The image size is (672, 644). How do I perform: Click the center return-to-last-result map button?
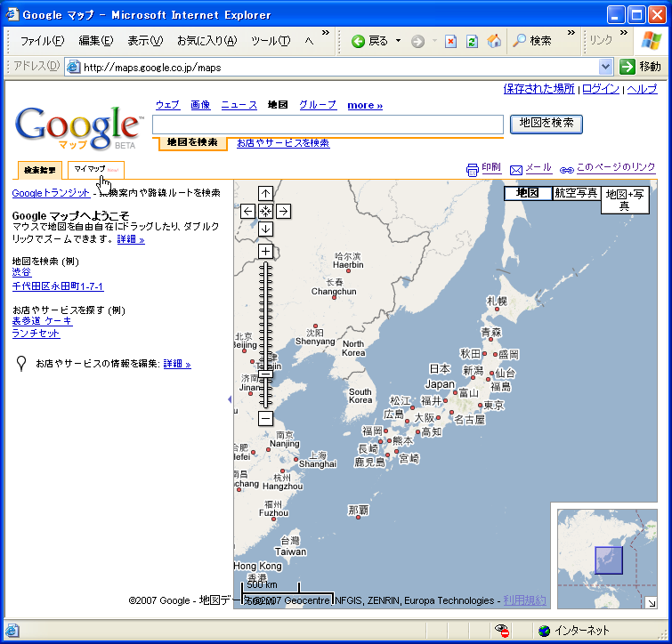click(x=265, y=211)
